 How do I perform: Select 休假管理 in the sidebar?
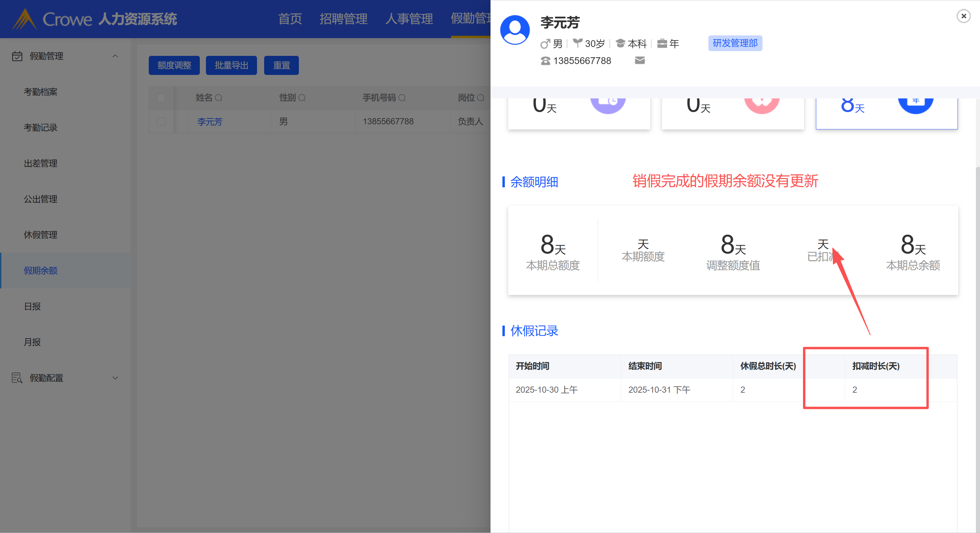click(x=41, y=235)
